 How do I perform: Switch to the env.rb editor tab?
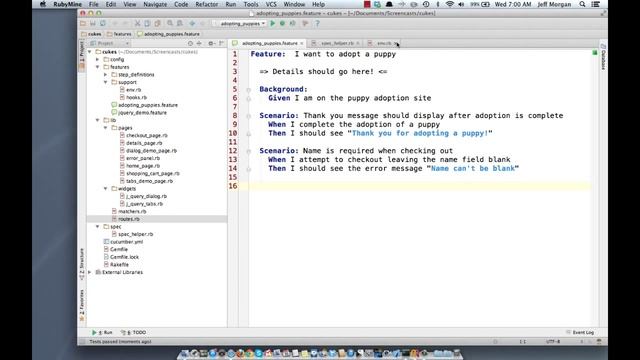pos(384,43)
